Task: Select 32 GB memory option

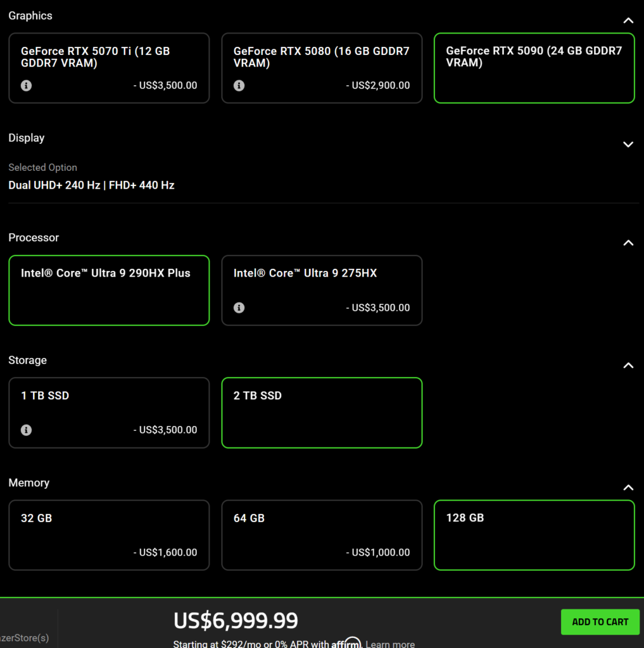Action: click(x=109, y=535)
